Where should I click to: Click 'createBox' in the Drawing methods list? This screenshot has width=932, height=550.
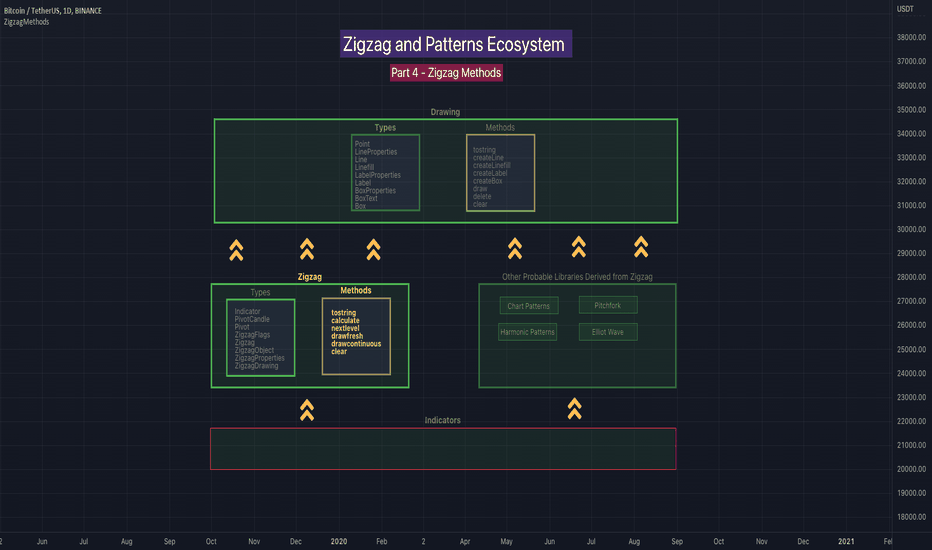click(487, 181)
